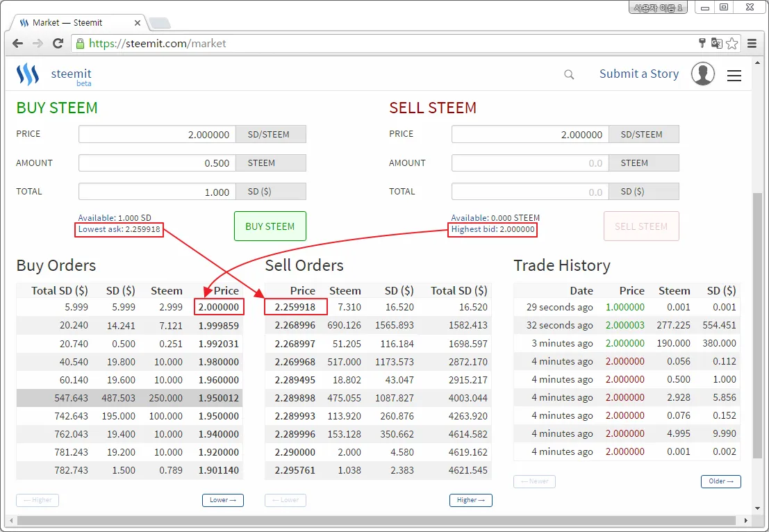Select buy order price 2.000000
769x532 pixels.
(x=219, y=307)
